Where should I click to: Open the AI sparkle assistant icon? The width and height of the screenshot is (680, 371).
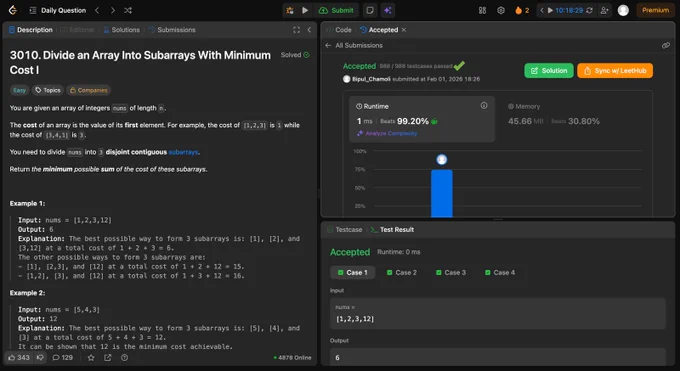coord(388,10)
